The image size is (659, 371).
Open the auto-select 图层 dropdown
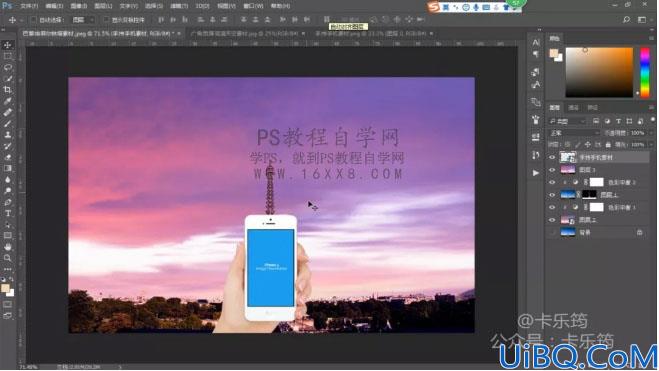click(83, 20)
